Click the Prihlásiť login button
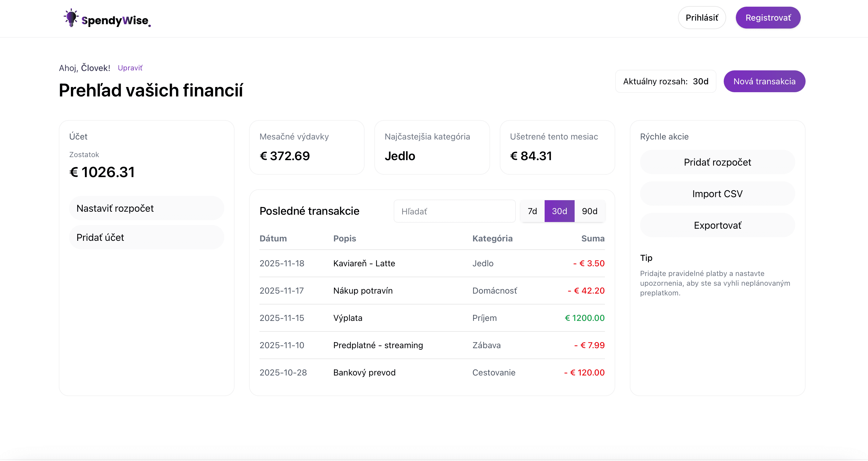This screenshot has height=461, width=868. pyautogui.click(x=702, y=18)
